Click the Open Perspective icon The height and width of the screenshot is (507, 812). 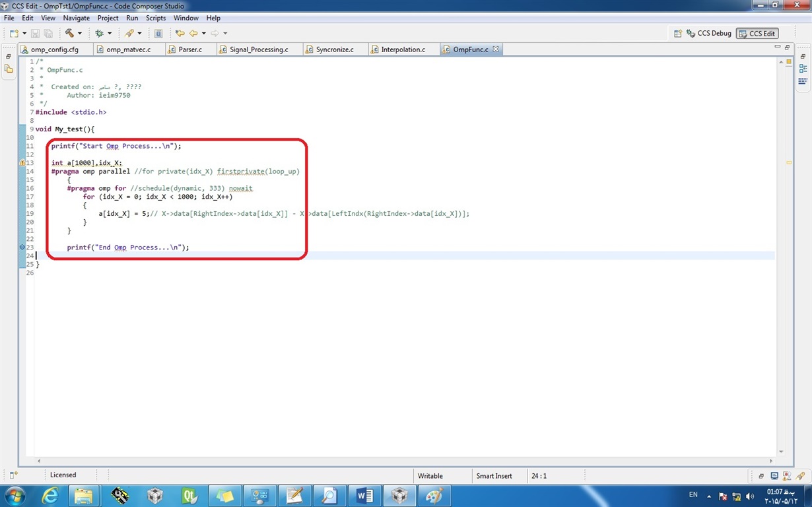coord(678,33)
